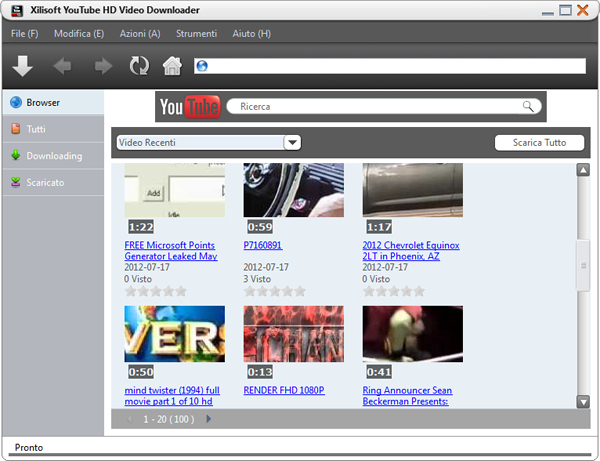The width and height of the screenshot is (600, 461).
Task: Click the Browser globe sidebar icon
Action: [x=16, y=103]
